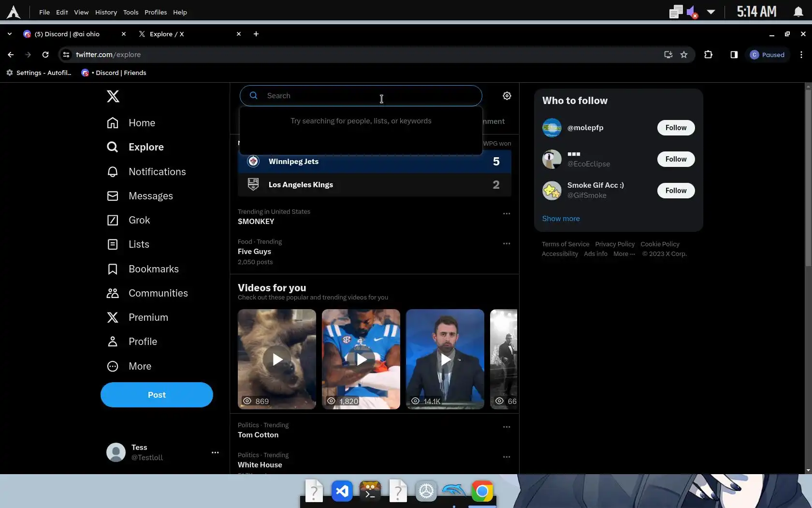Open more options for White House trend
This screenshot has height=508, width=812.
(x=507, y=457)
